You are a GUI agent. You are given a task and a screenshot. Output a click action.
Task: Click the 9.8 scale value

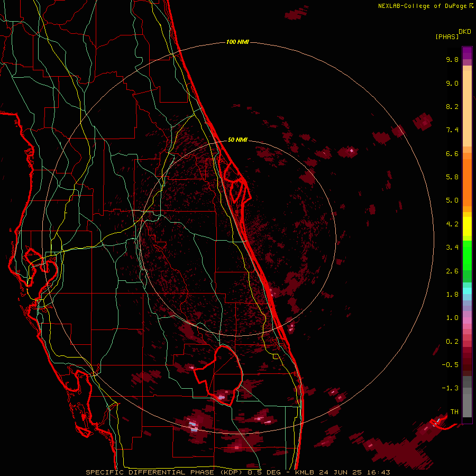click(452, 59)
